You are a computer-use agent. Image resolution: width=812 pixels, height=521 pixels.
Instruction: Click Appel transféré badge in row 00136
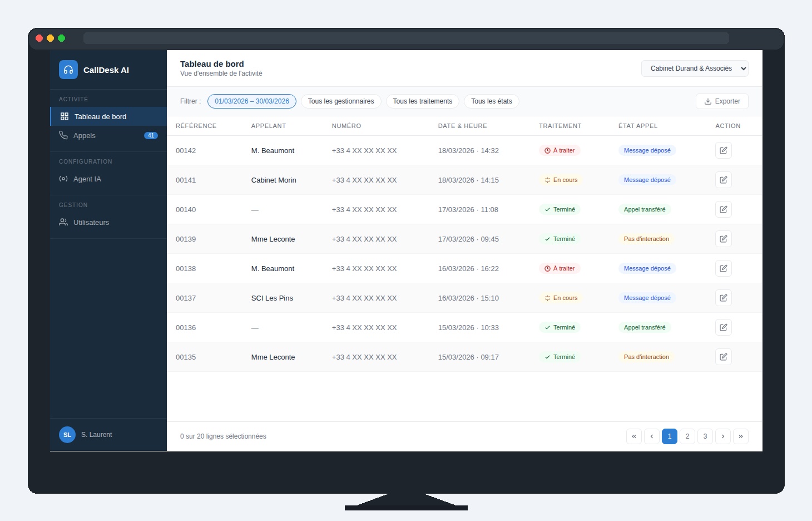click(645, 327)
